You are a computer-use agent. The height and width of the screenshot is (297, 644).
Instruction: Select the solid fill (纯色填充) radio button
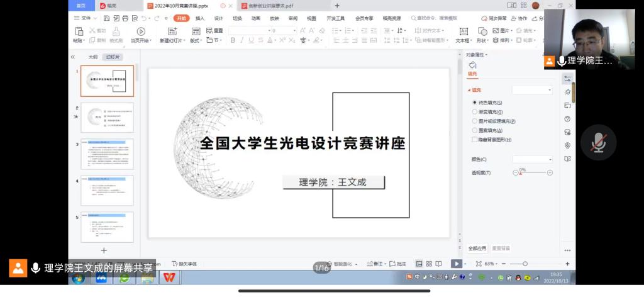475,103
